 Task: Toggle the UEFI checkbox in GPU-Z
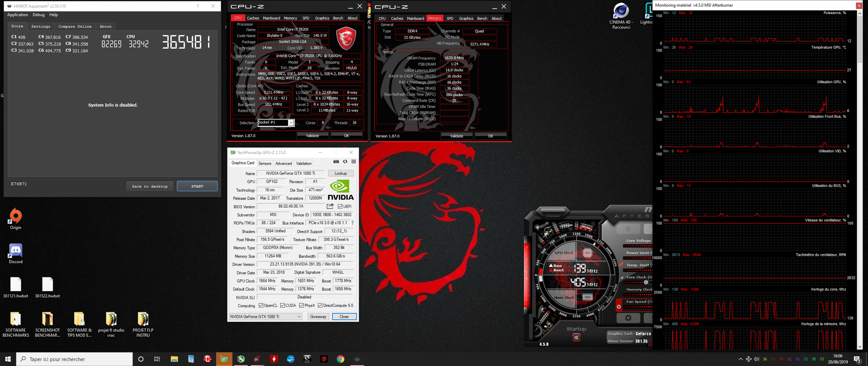340,206
